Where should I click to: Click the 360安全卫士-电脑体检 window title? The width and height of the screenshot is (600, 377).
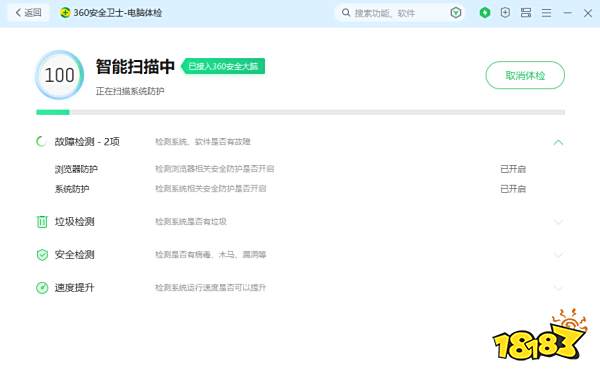[117, 13]
